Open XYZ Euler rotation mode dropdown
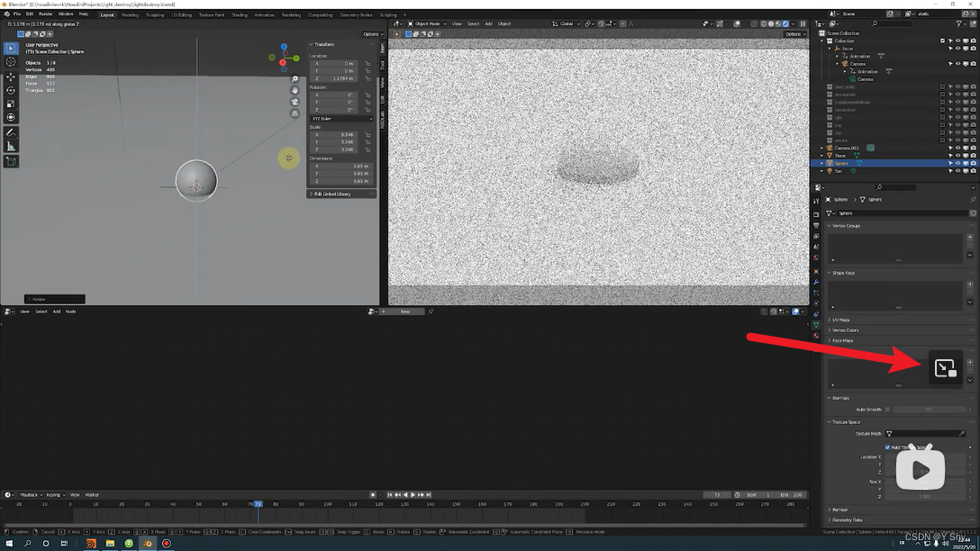 pos(341,118)
